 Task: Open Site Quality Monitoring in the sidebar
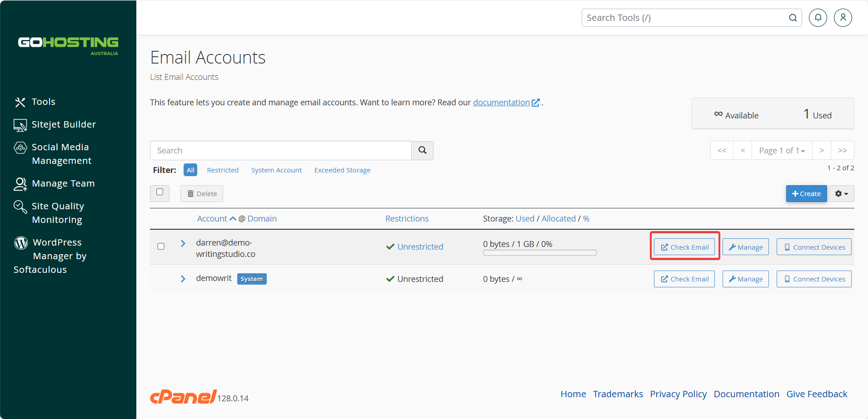[x=49, y=213]
